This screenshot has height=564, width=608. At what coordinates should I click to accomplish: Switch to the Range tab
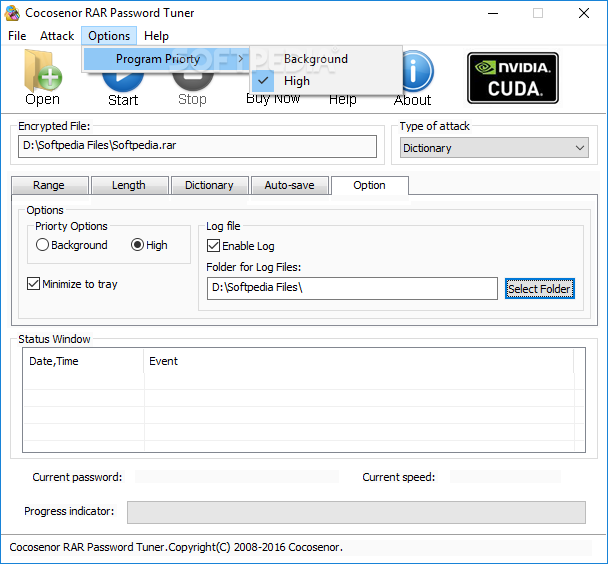pos(49,185)
